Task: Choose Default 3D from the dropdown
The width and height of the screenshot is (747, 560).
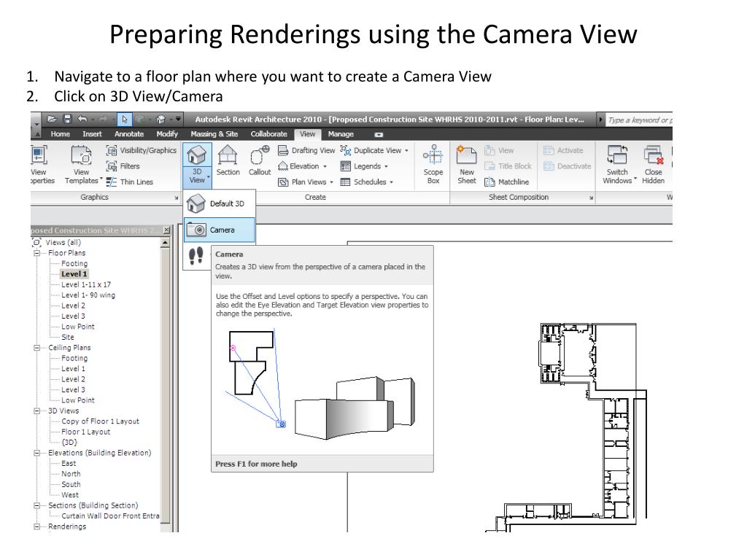Action: click(220, 204)
